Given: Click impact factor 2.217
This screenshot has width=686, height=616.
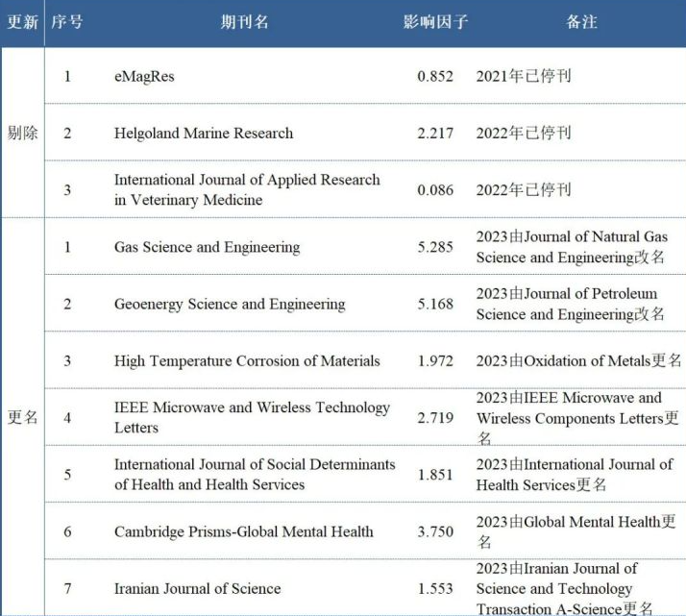Looking at the screenshot, I should [435, 133].
